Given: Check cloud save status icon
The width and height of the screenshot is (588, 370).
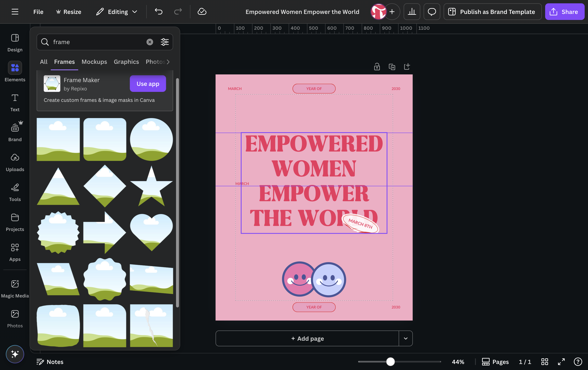Looking at the screenshot, I should click(202, 12).
